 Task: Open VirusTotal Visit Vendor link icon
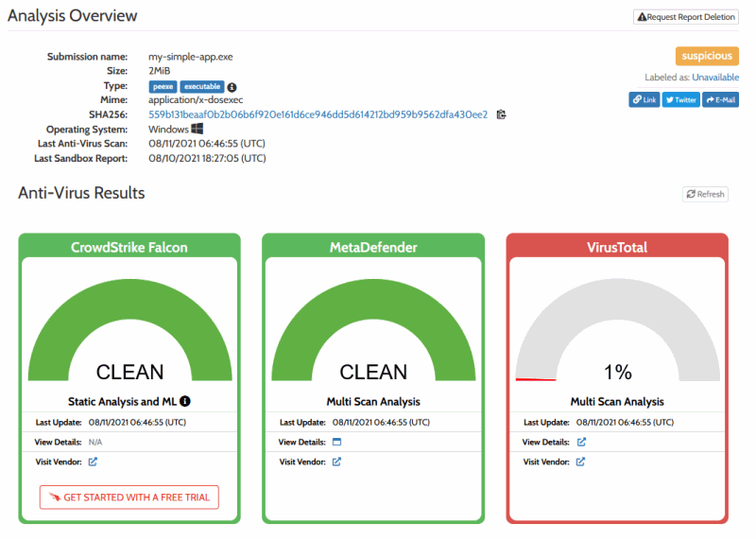(580, 462)
